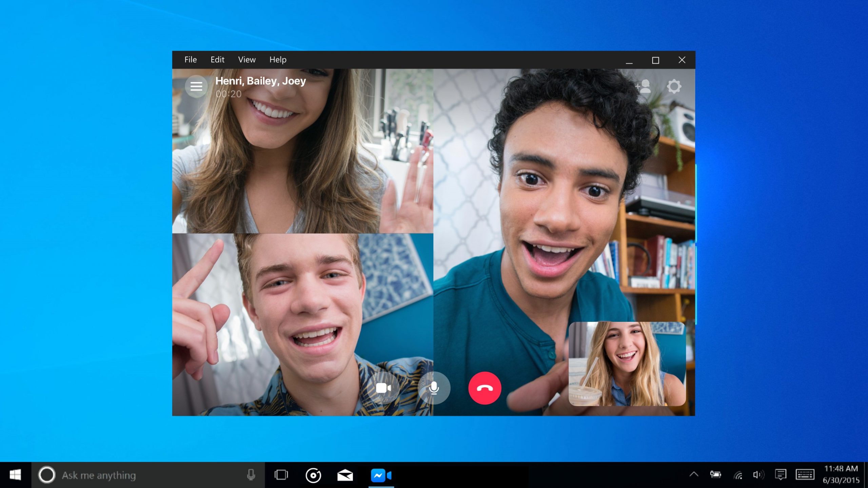Click the Messenger video taskbar icon
The width and height of the screenshot is (868, 488).
click(381, 475)
